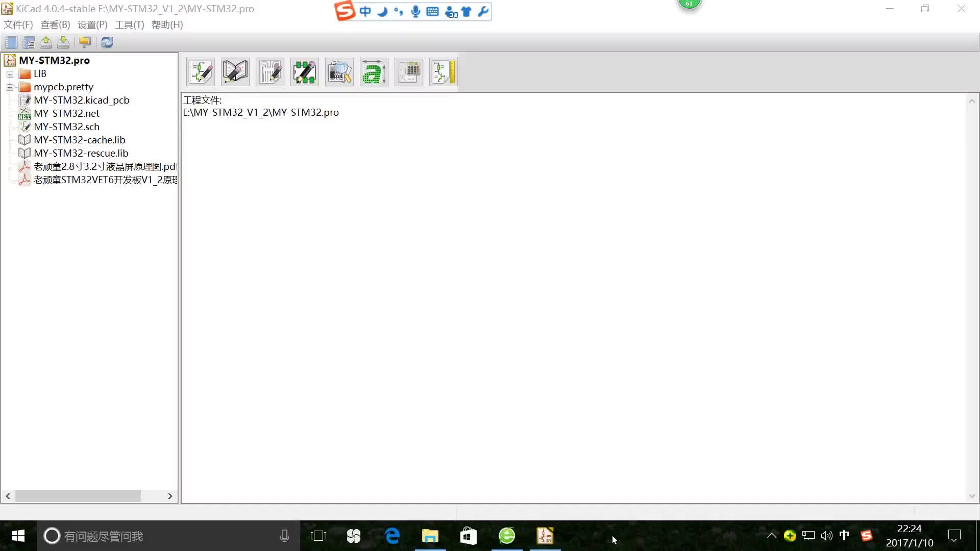
Task: Open Pl_Editor page layout editor
Action: point(444,72)
